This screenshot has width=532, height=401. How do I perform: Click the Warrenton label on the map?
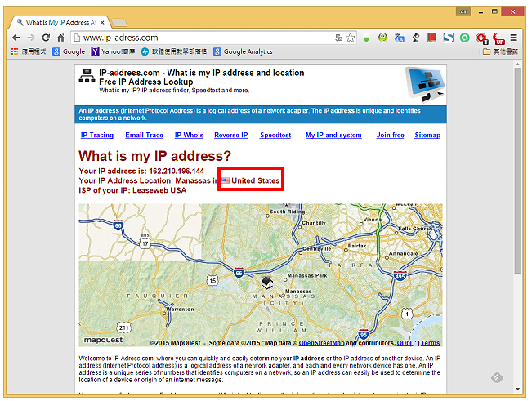180,310
